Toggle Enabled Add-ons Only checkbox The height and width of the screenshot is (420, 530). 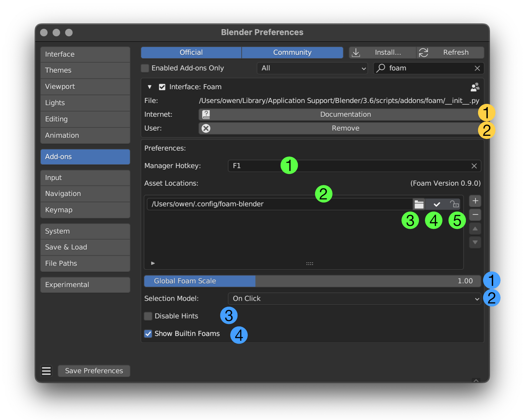click(145, 68)
